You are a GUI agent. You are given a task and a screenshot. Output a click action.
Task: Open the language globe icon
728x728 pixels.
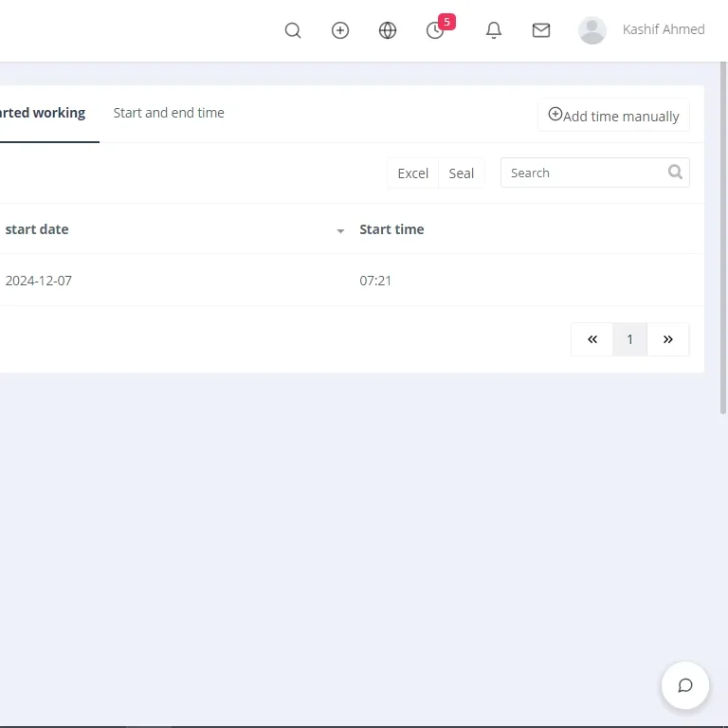pyautogui.click(x=387, y=30)
